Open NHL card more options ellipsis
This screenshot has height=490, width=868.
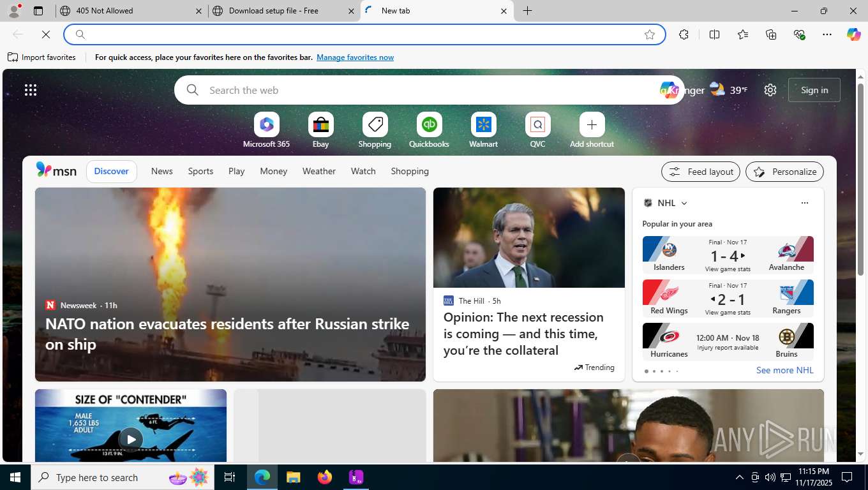(804, 203)
